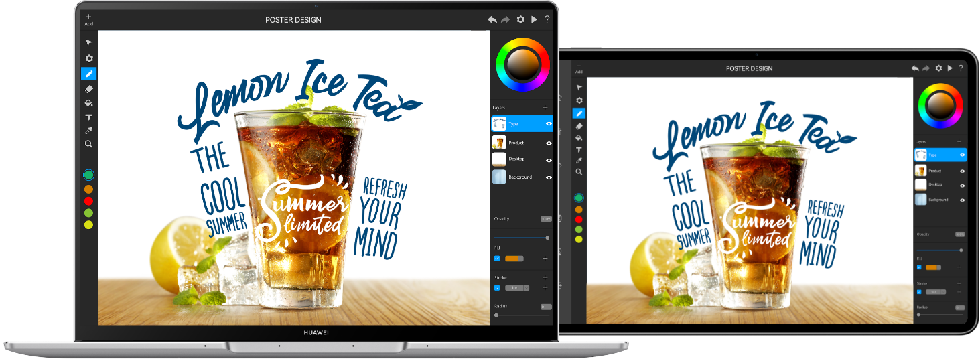Click the zoom magnifier tool on the laptop
This screenshot has height=359, width=980.
88,144
